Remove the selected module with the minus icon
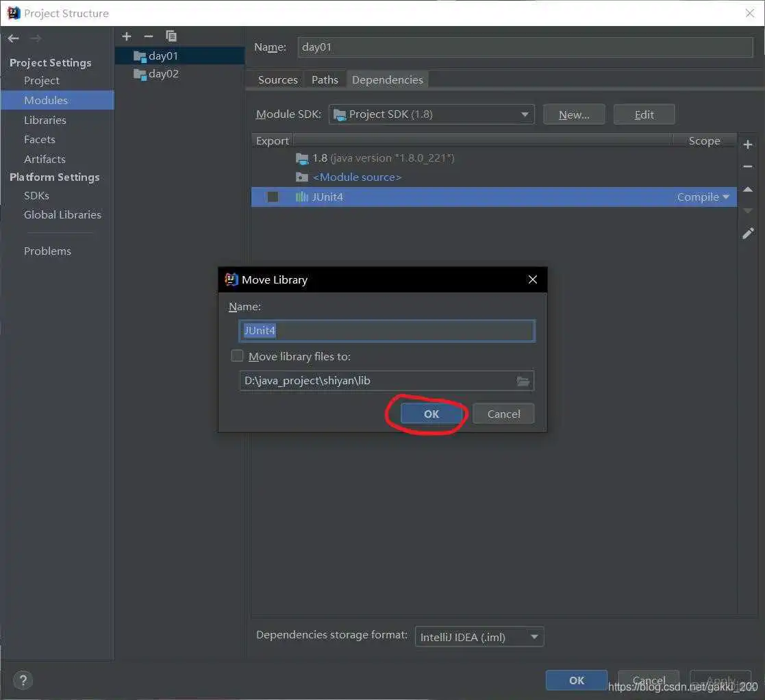 coord(148,36)
